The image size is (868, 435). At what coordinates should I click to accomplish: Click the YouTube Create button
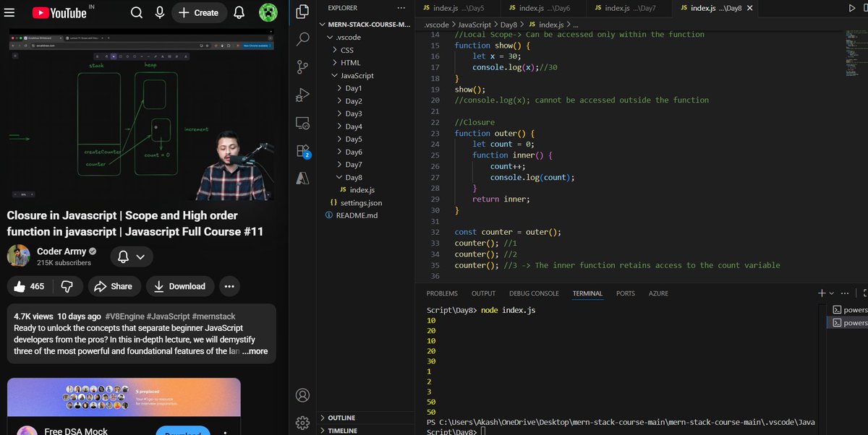tap(199, 12)
